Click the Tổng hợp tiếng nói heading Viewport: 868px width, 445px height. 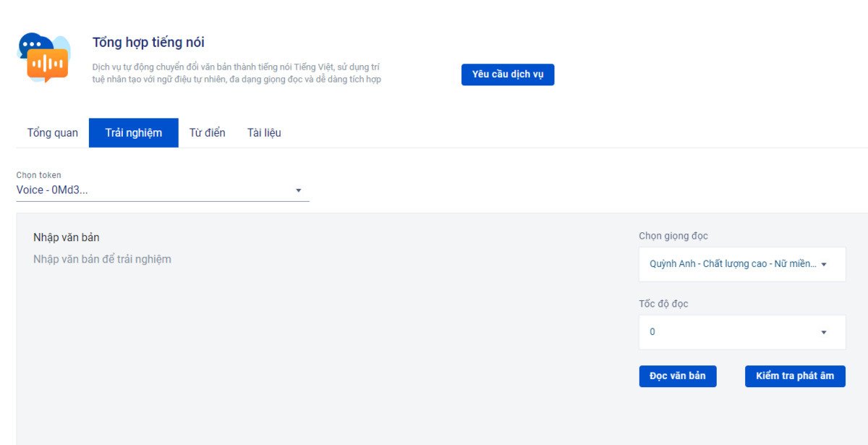(x=148, y=43)
